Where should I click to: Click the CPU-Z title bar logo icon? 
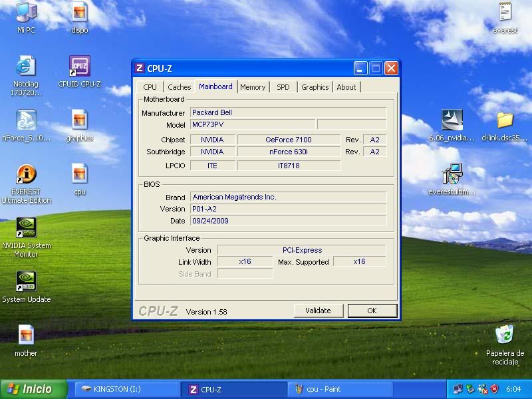(x=139, y=68)
